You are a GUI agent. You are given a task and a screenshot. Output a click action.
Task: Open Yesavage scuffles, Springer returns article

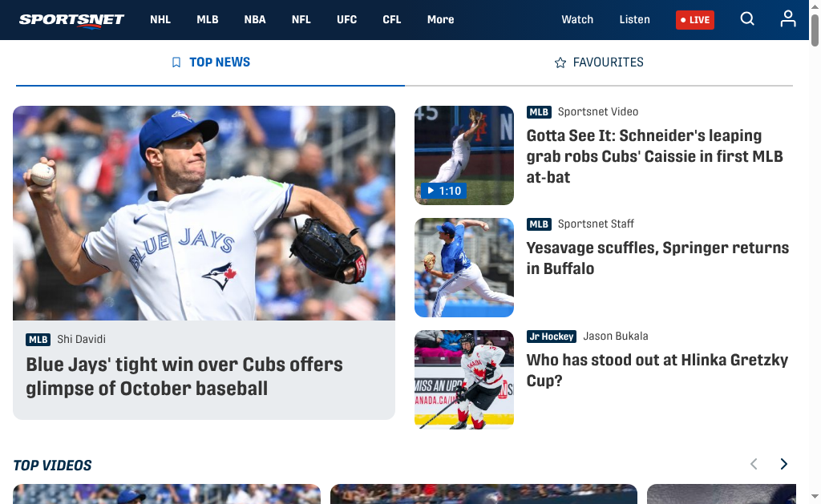(x=657, y=258)
